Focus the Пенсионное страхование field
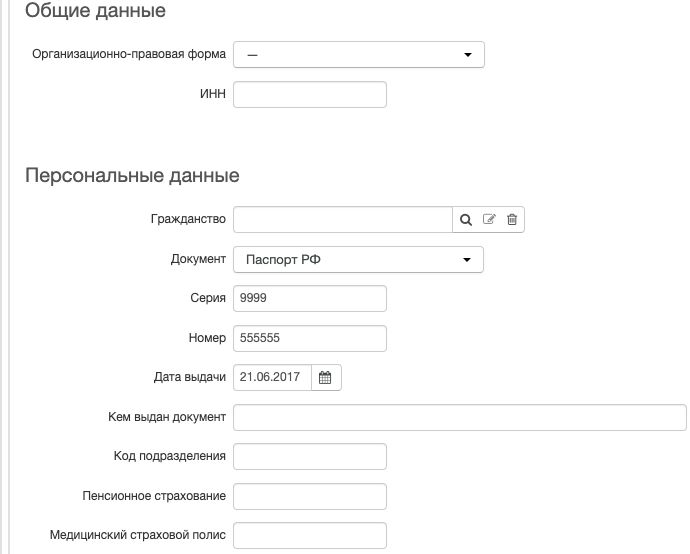Image resolution: width=690 pixels, height=554 pixels. tap(310, 496)
